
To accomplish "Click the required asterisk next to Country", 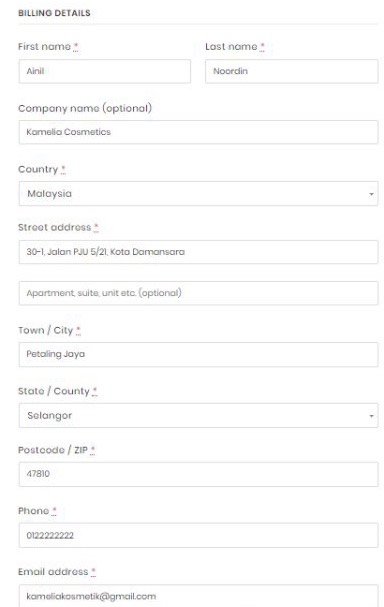I will click(63, 169).
